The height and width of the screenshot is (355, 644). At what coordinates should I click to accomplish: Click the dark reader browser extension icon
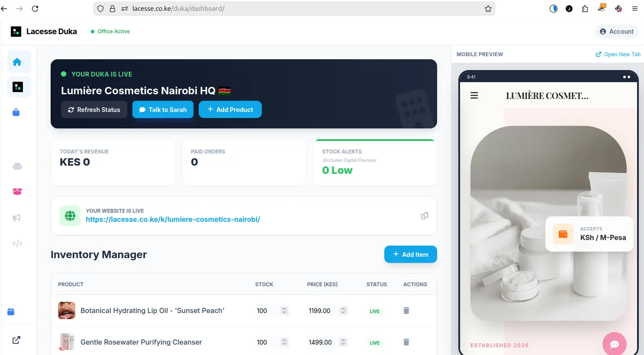[554, 9]
